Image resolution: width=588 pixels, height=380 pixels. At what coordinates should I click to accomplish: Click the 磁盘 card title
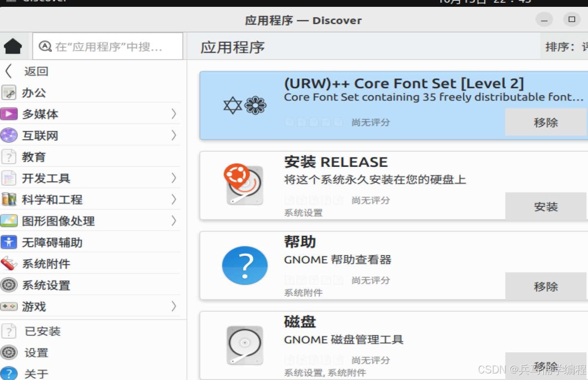point(300,322)
